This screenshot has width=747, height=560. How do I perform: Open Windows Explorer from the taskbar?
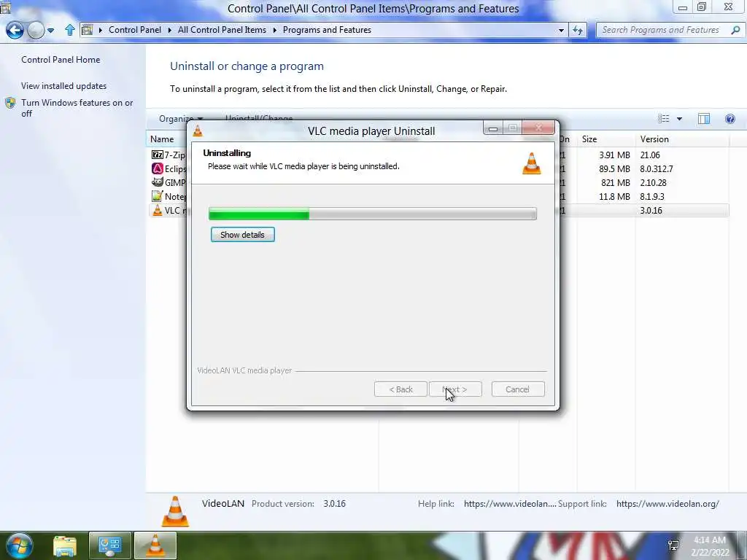coord(65,545)
